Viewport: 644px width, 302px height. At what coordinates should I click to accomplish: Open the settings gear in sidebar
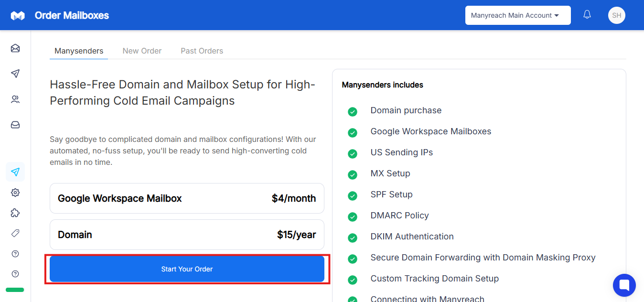(x=15, y=193)
